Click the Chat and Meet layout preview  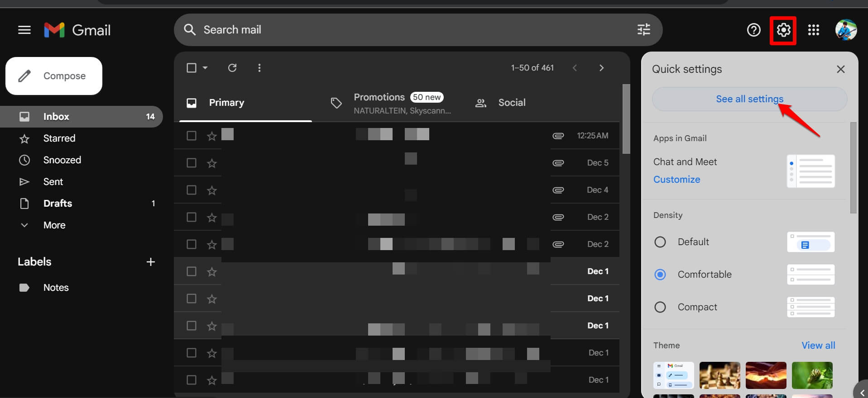[810, 171]
